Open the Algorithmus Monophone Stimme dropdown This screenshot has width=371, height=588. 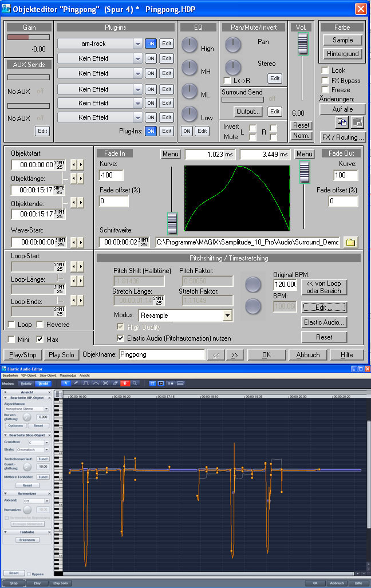point(46,409)
